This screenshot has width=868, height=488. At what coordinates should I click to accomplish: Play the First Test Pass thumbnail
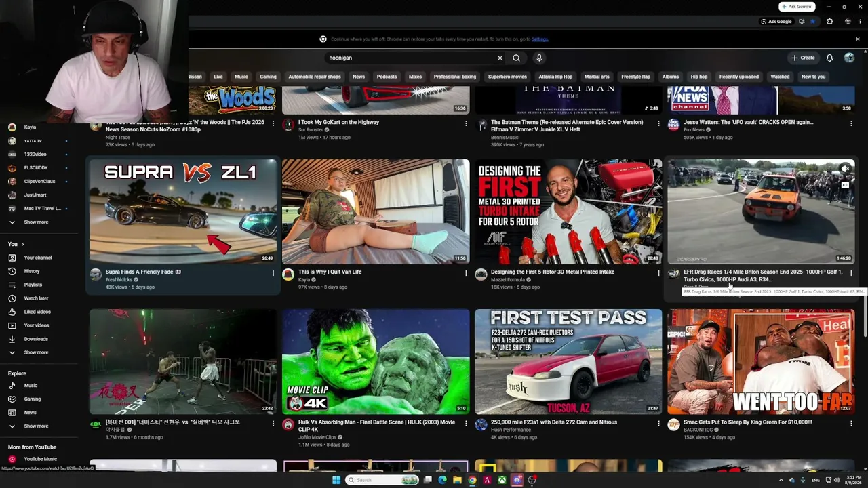pyautogui.click(x=568, y=362)
